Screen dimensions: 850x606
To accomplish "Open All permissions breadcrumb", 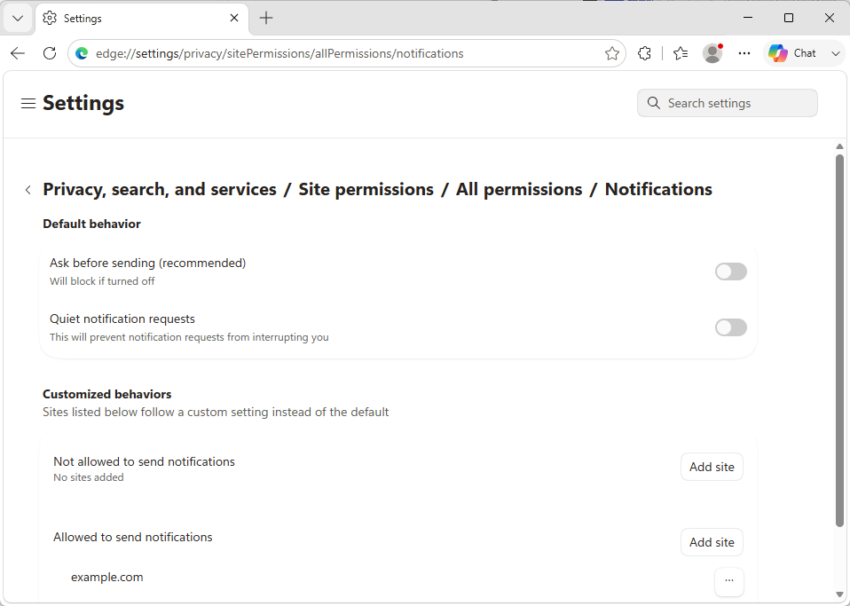I will pos(519,189).
